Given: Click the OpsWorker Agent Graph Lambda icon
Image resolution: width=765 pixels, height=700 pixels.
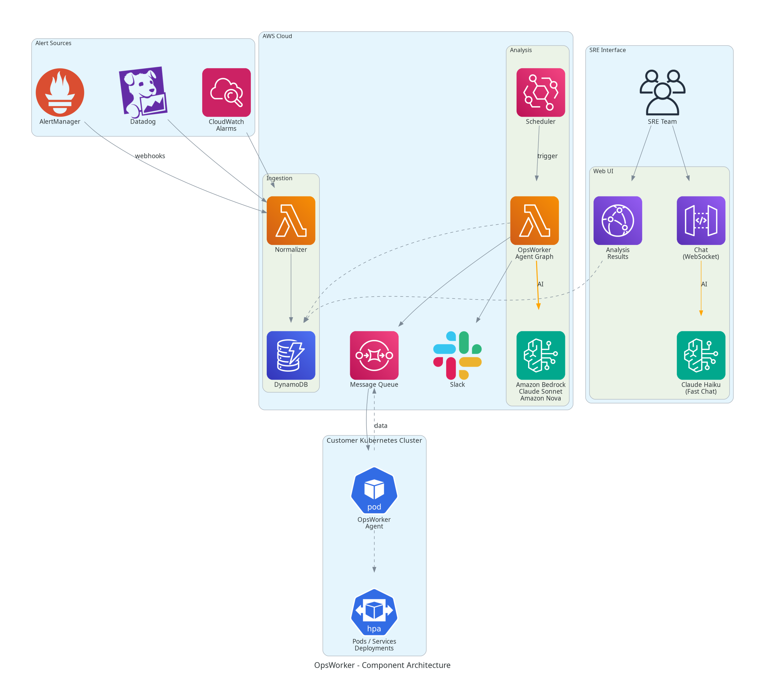Looking at the screenshot, I should (534, 220).
